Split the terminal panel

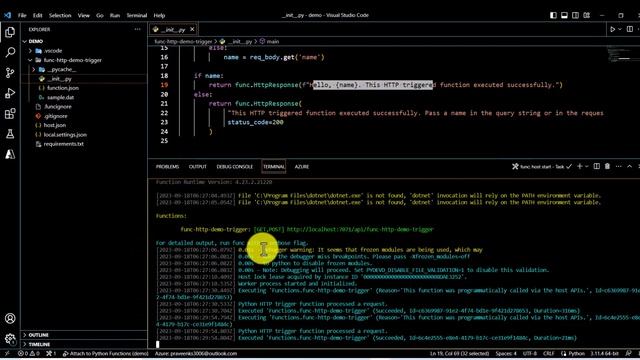[597, 166]
